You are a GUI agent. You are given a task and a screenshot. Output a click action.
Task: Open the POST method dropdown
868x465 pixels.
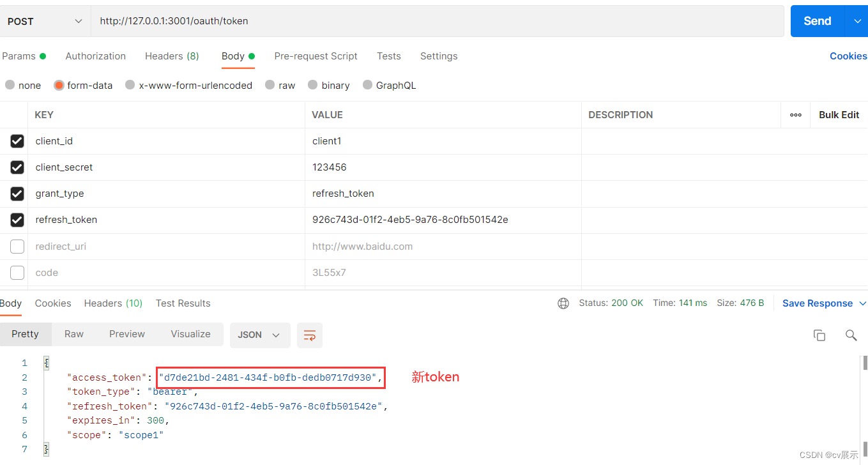[45, 21]
